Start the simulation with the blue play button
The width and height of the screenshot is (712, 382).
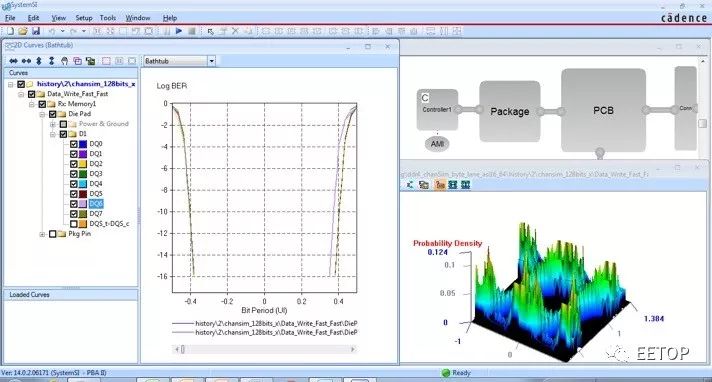point(179,31)
